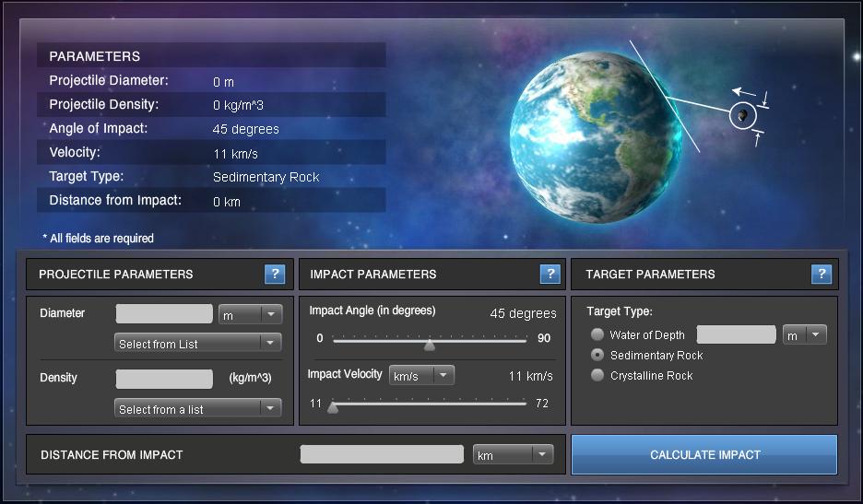The height and width of the screenshot is (504, 863).
Task: Open help for Target Parameters
Action: (x=822, y=274)
